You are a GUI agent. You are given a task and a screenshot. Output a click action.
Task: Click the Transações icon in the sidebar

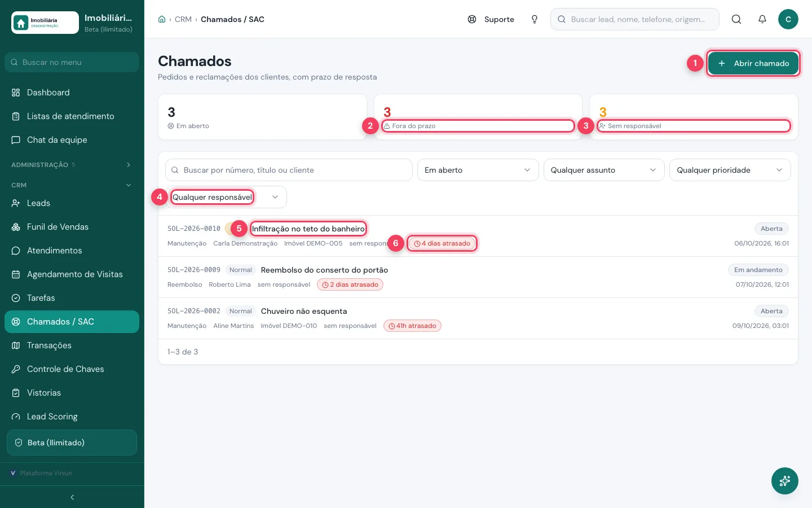point(16,345)
